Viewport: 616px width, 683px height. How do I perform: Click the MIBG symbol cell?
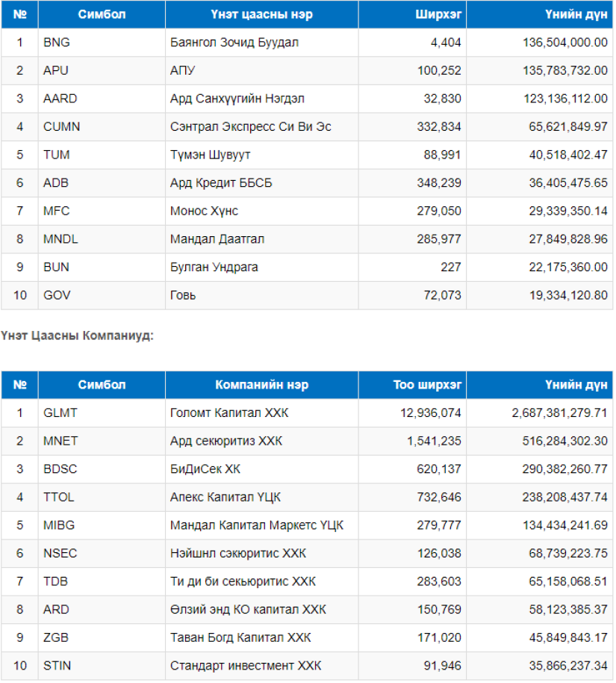[x=102, y=525]
